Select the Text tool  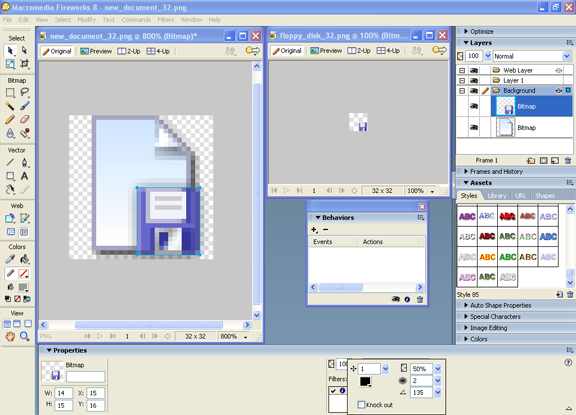(24, 176)
